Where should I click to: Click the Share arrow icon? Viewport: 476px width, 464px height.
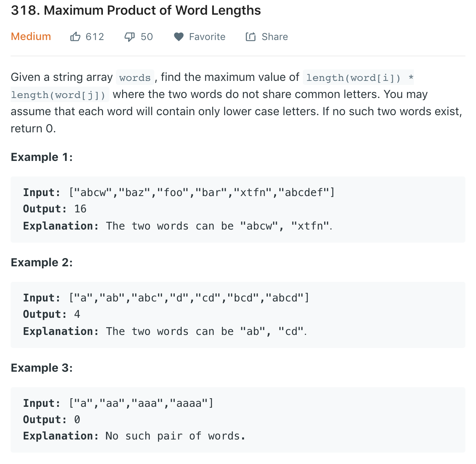click(251, 37)
